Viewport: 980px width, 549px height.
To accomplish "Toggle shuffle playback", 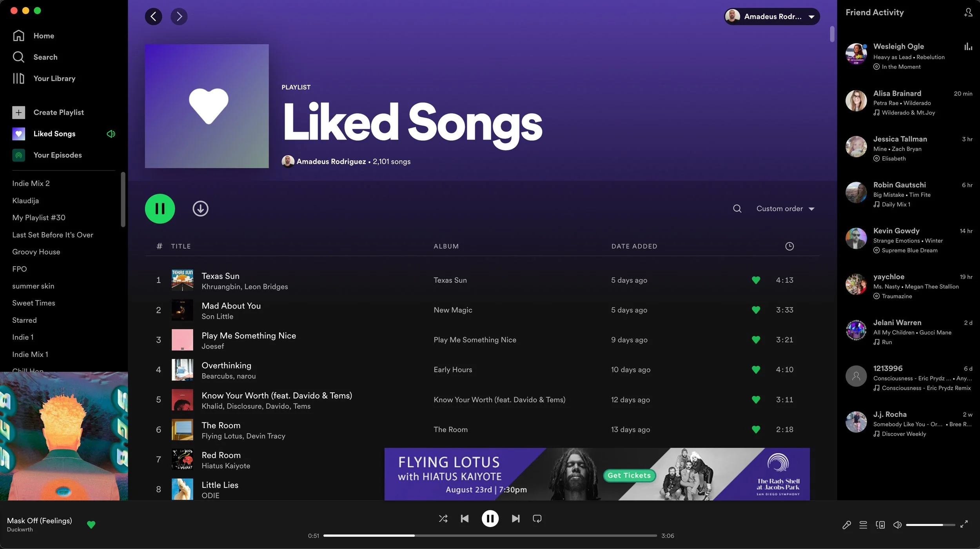I will [443, 518].
